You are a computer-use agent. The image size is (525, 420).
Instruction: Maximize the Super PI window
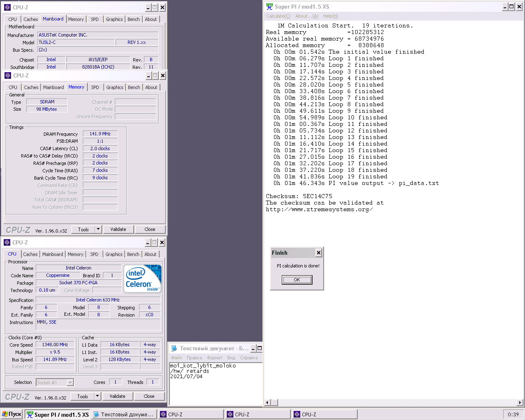coord(511,7)
